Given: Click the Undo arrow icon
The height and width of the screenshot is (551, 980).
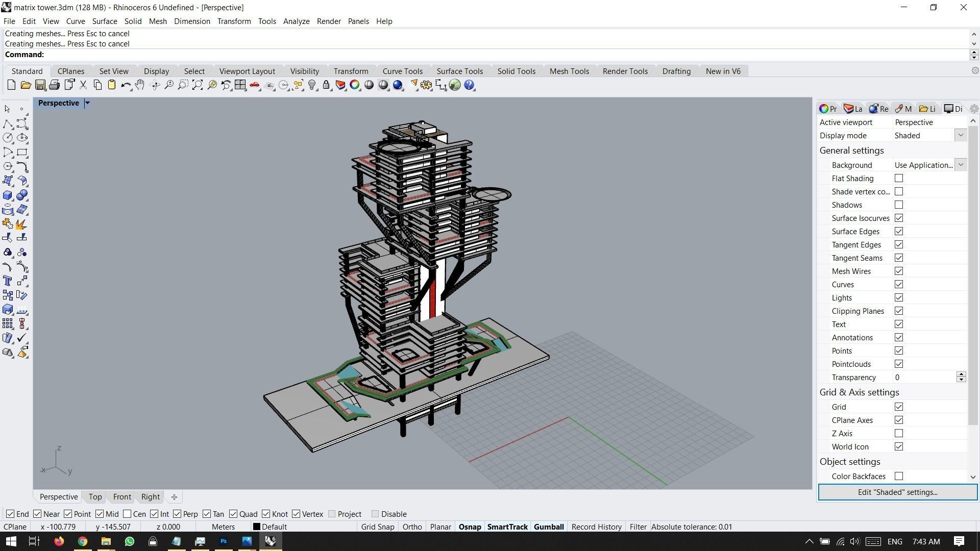Looking at the screenshot, I should pyautogui.click(x=126, y=85).
